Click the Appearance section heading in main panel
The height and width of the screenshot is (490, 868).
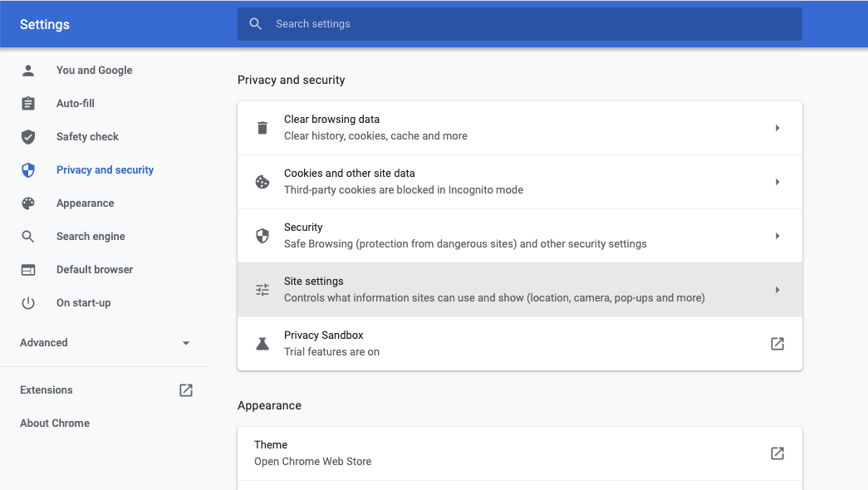coord(270,405)
